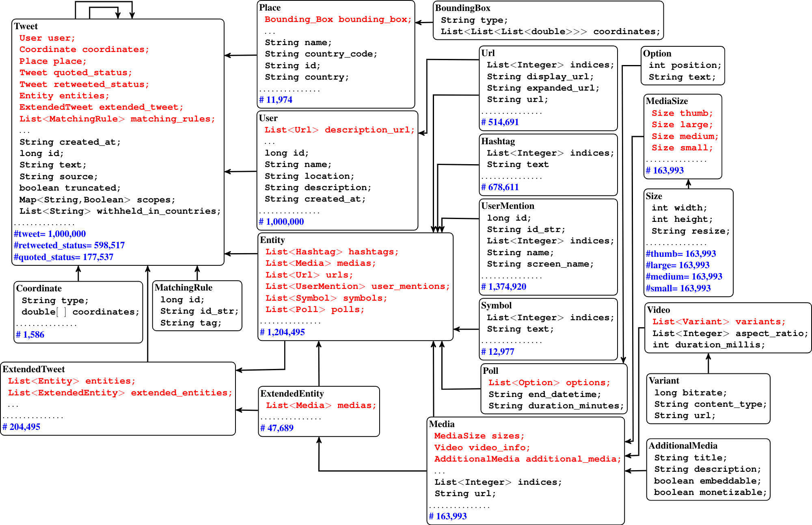Select 'String duration_minutes;' in Poll
Image resolution: width=812 pixels, height=525 pixels.
click(x=556, y=406)
